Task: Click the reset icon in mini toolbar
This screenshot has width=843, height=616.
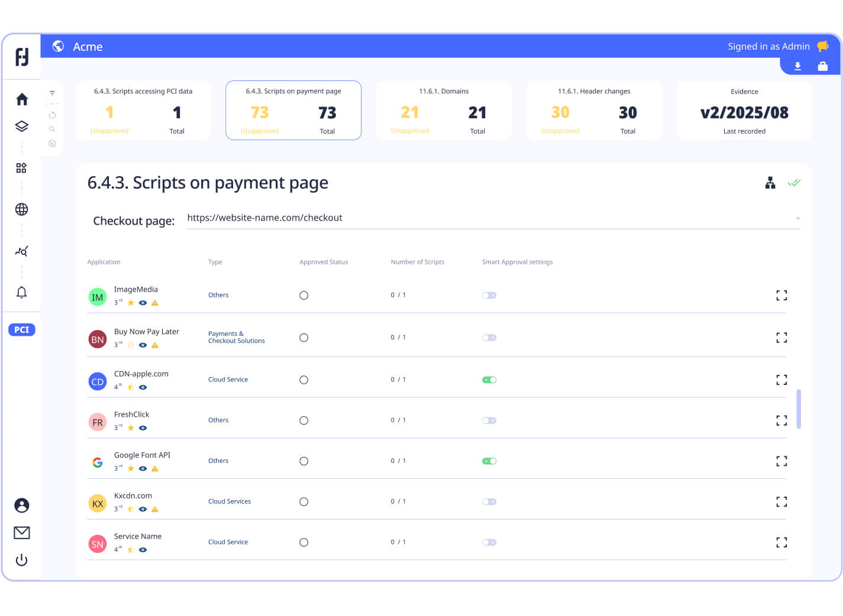Action: pos(52,115)
